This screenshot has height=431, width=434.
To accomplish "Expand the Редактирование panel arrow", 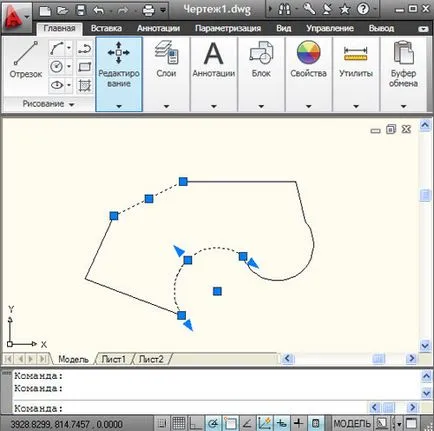I will (119, 106).
